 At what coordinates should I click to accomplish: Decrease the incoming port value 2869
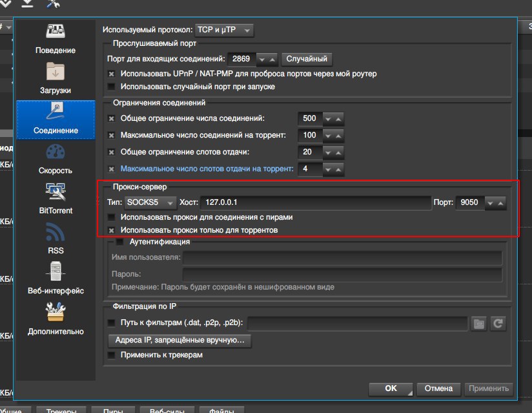coord(262,59)
